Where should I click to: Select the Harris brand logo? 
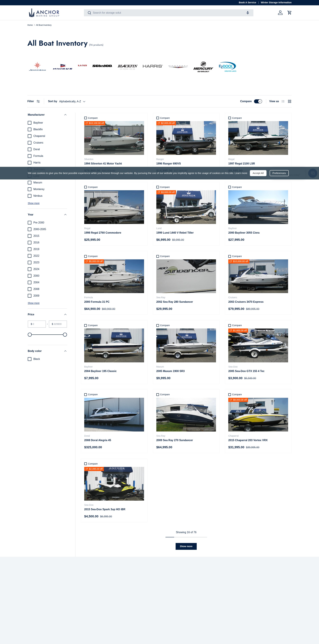click(x=153, y=66)
